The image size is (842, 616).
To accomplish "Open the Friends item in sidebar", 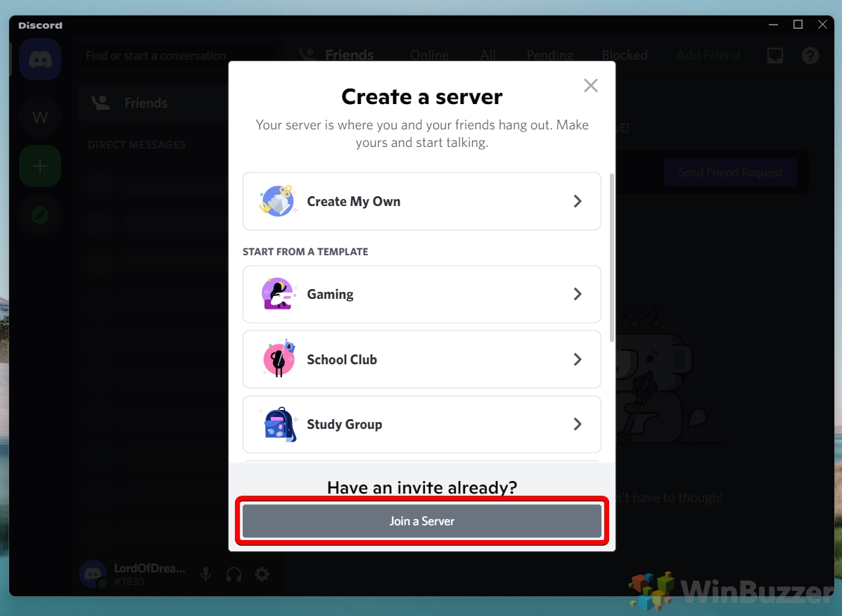I will (153, 103).
